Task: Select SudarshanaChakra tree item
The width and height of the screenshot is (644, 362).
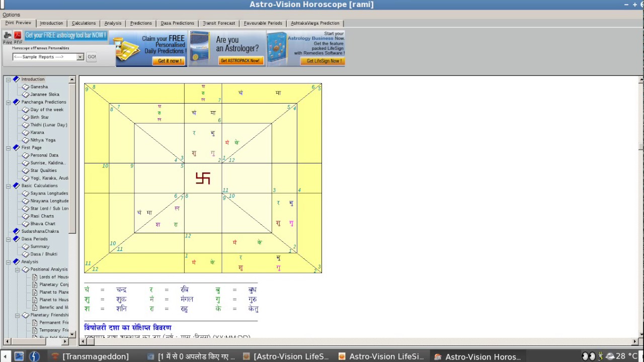Action: tap(40, 231)
